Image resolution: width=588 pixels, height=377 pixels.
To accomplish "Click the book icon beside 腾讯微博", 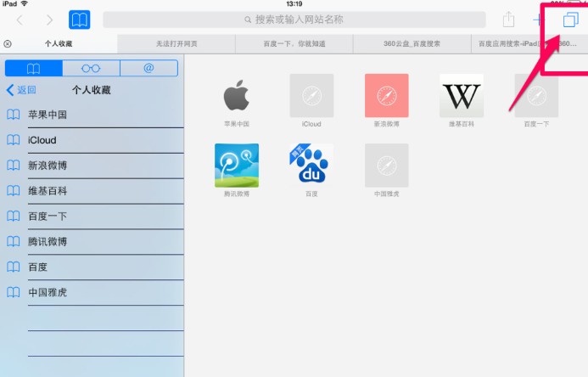I will [13, 241].
